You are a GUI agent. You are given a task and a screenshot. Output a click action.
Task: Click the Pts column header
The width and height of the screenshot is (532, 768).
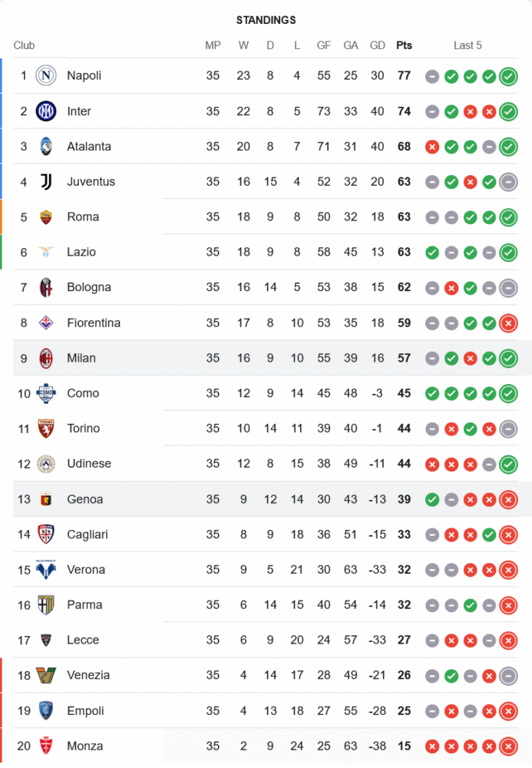[x=404, y=45]
